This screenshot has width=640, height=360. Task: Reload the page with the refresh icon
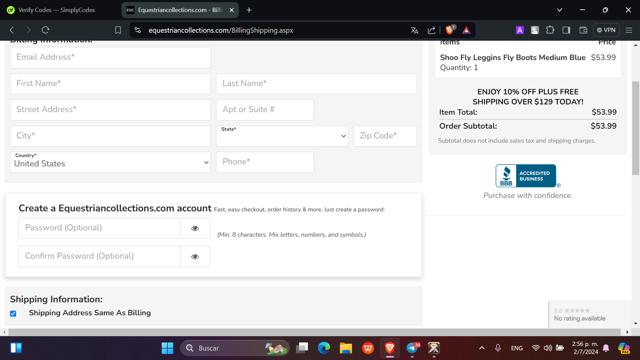(x=45, y=30)
